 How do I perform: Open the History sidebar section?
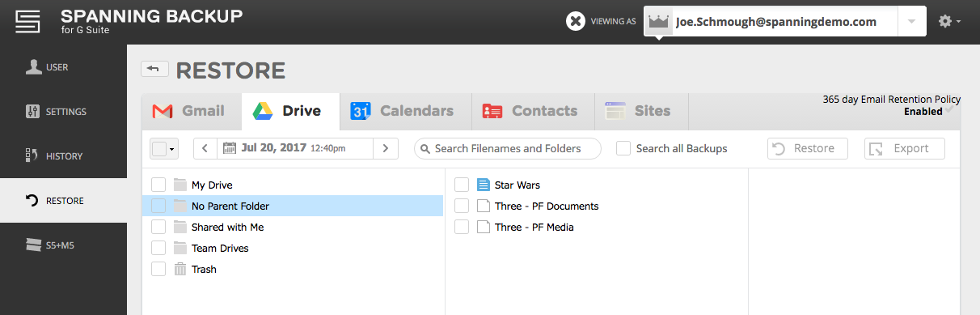63,155
